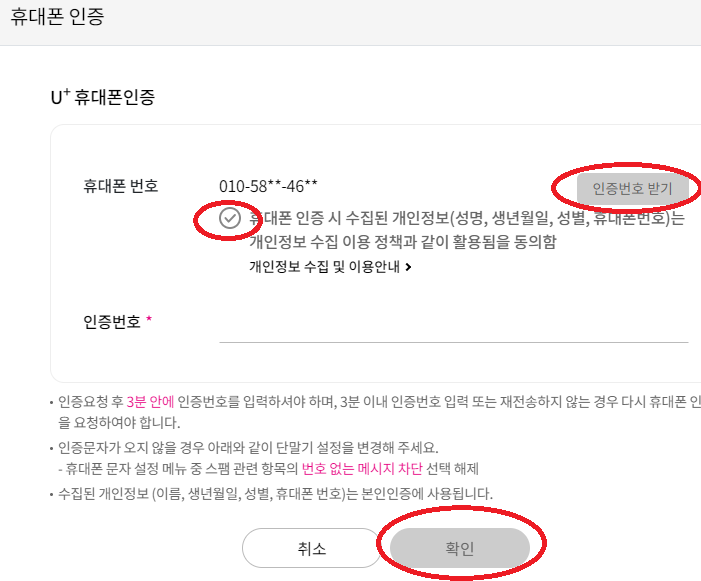This screenshot has width=701, height=581.
Task: Click the 휴대폰 인증 page title
Action: tap(56, 17)
